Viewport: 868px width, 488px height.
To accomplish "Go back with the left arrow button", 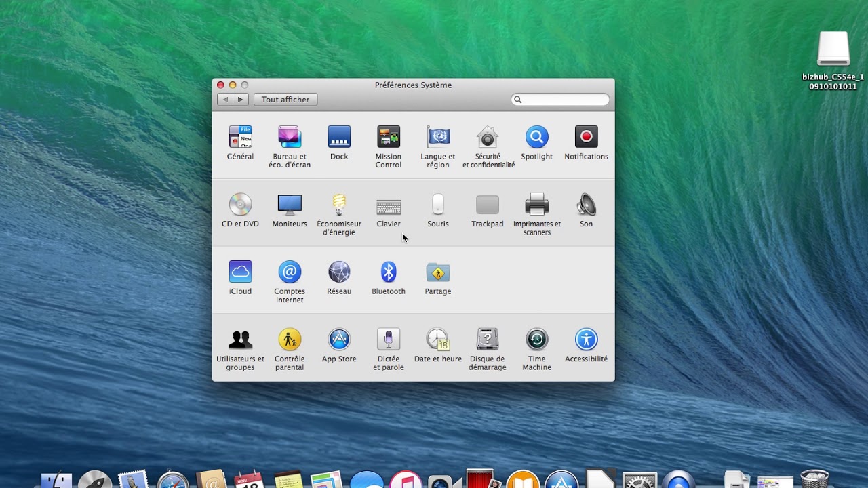I will (x=225, y=100).
